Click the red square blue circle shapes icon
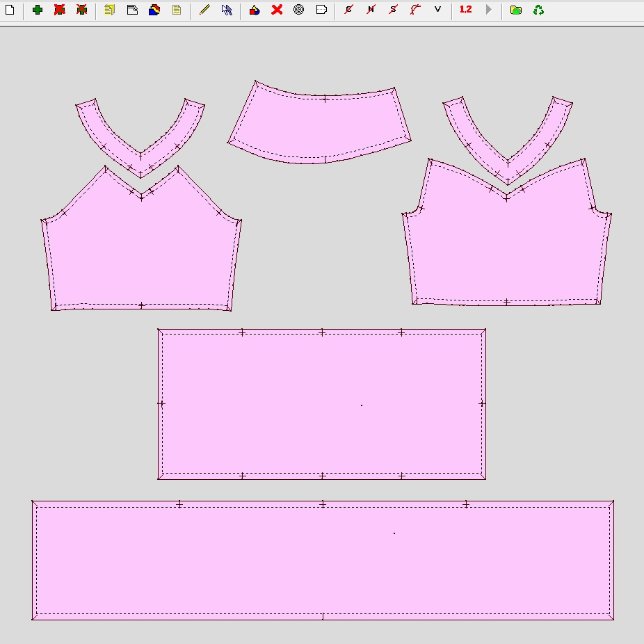 pyautogui.click(x=255, y=10)
